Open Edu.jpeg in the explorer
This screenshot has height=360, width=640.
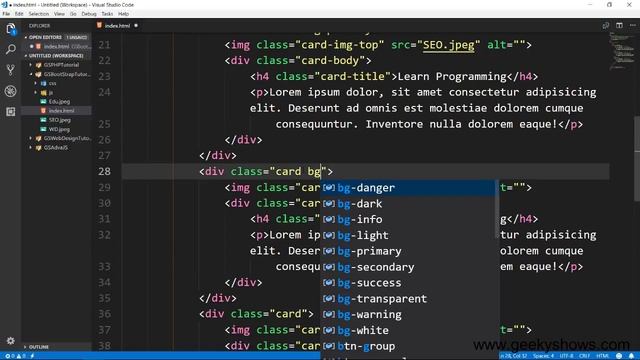click(60, 102)
